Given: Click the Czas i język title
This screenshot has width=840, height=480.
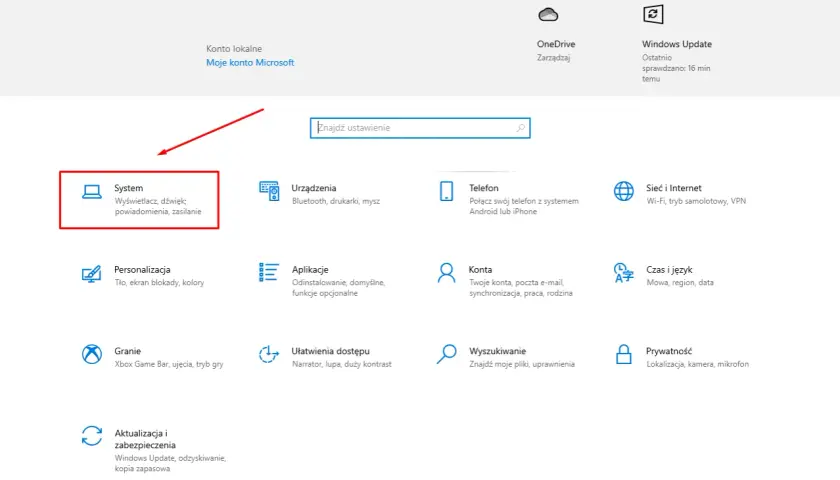Looking at the screenshot, I should tap(669, 269).
